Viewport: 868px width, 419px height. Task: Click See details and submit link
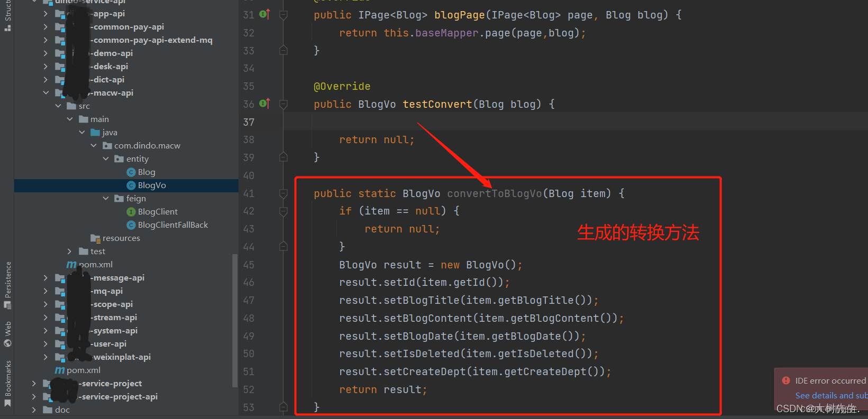(831, 395)
